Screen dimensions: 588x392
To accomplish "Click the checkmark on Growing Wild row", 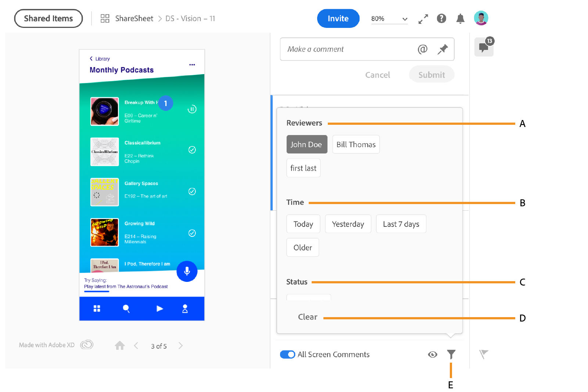I will [192, 233].
